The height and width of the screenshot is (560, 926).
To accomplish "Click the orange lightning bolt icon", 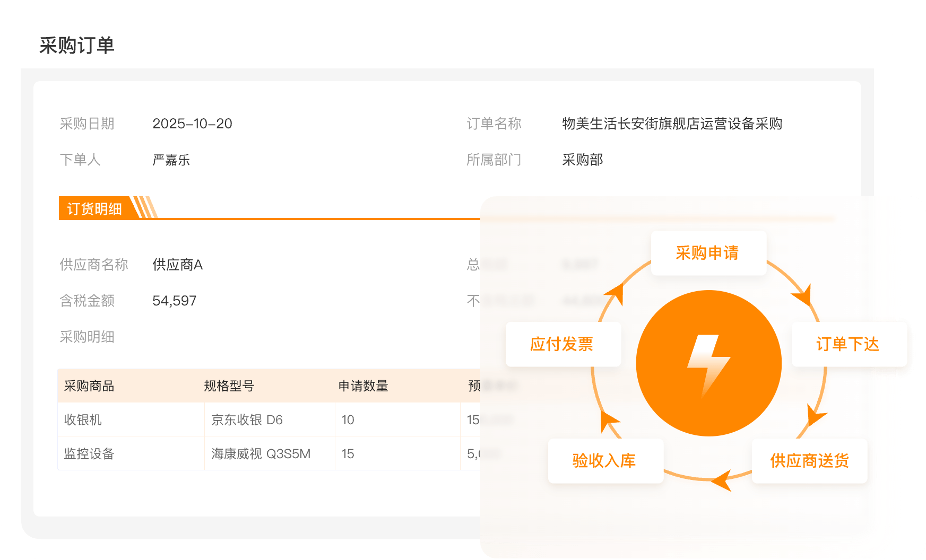I will [708, 364].
